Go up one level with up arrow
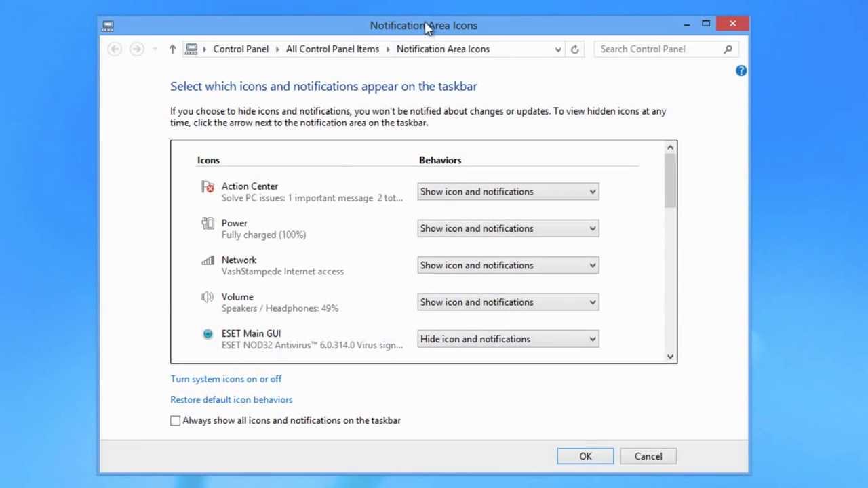868x488 pixels. [172, 49]
